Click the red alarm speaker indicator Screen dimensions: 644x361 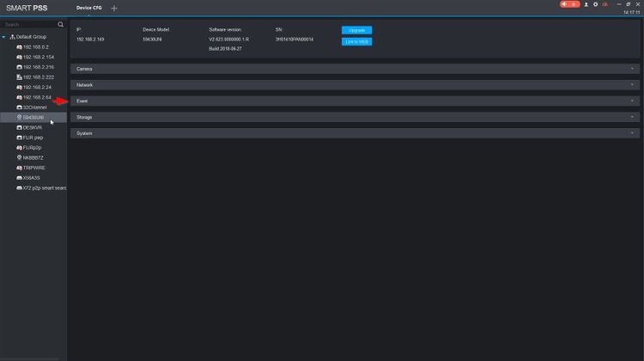click(x=569, y=4)
